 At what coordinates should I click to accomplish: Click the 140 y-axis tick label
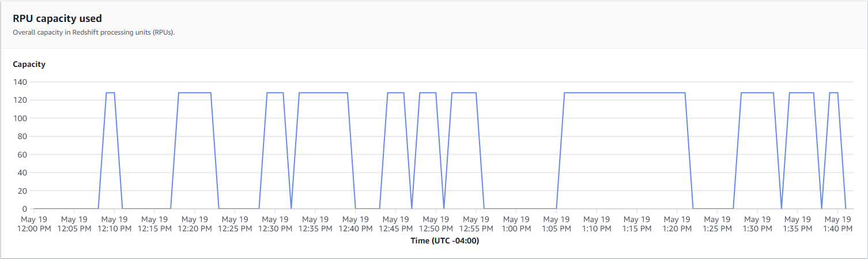tap(20, 82)
